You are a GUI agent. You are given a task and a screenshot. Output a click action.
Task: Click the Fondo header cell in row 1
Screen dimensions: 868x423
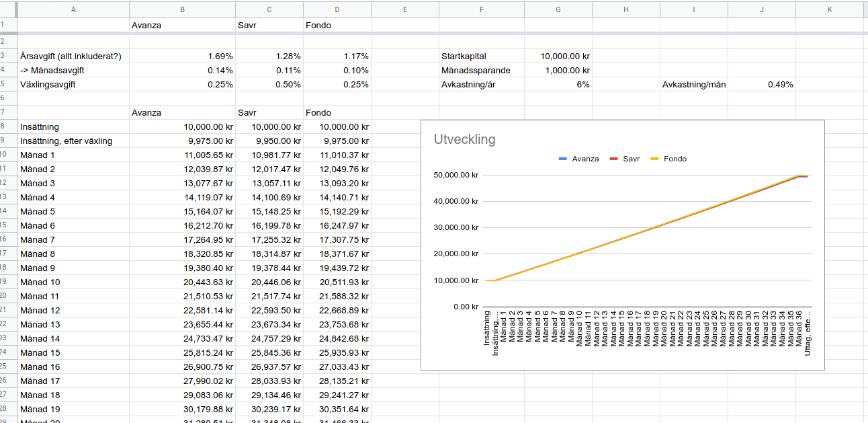pos(337,26)
